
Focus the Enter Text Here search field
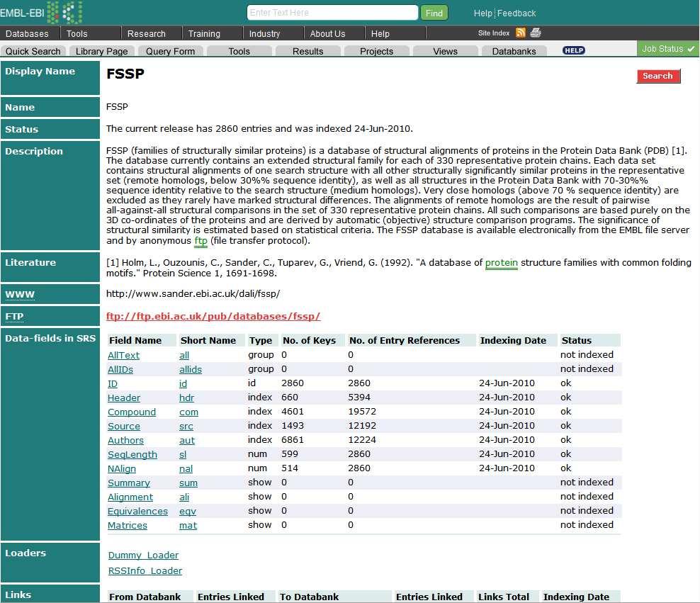coord(332,13)
